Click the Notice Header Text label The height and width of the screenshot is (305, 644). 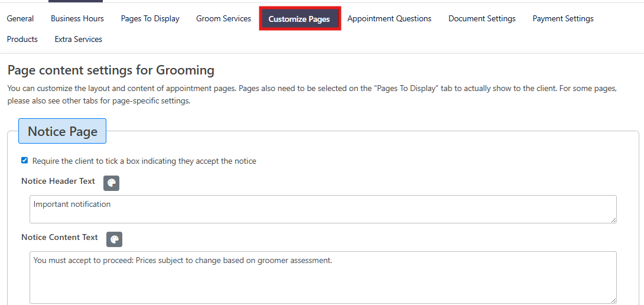[x=58, y=181]
